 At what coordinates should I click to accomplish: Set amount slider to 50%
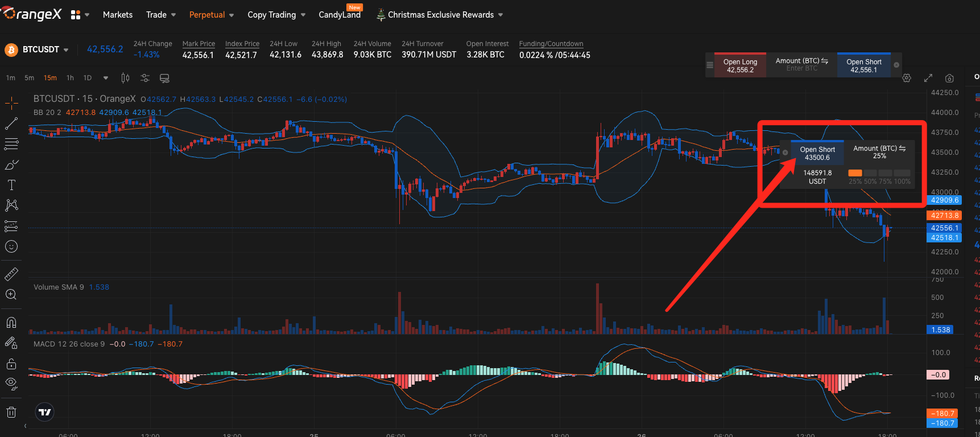coord(870,173)
